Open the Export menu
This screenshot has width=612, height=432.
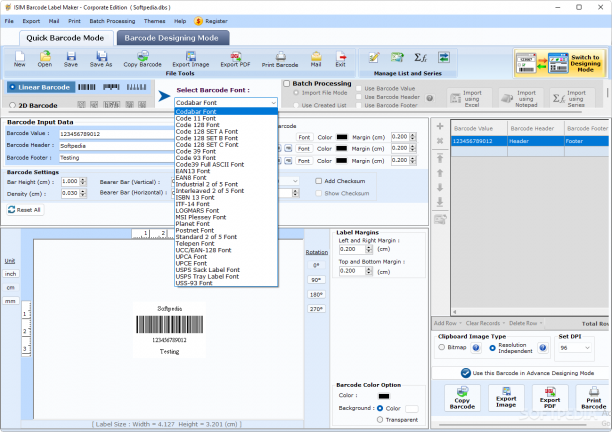coord(31,21)
